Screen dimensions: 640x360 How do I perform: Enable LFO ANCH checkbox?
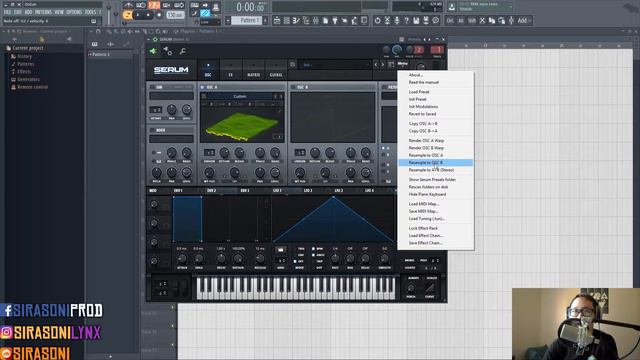click(x=313, y=255)
